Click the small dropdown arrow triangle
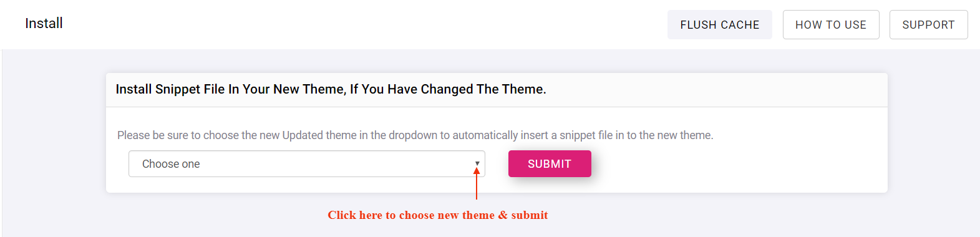Image resolution: width=980 pixels, height=237 pixels. (477, 163)
